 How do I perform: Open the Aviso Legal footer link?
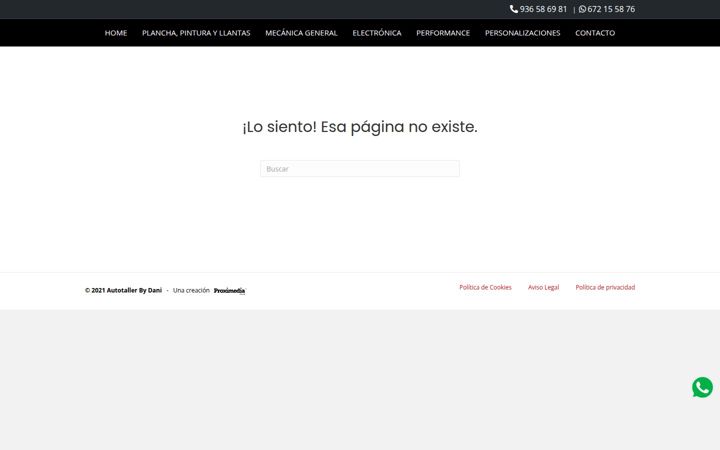tap(543, 287)
